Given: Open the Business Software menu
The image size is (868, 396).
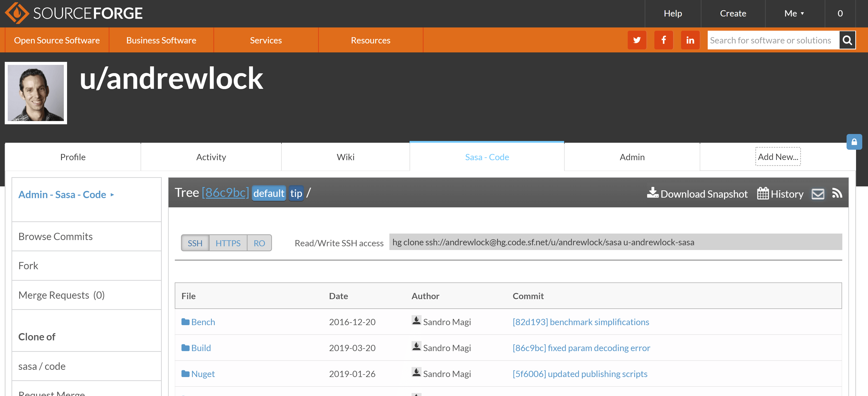Looking at the screenshot, I should 161,40.
